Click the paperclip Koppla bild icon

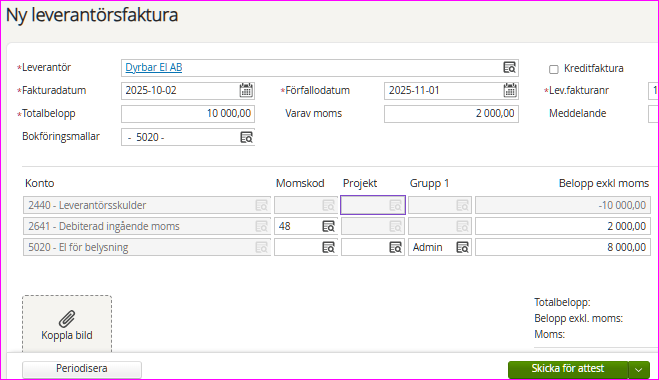(x=67, y=319)
